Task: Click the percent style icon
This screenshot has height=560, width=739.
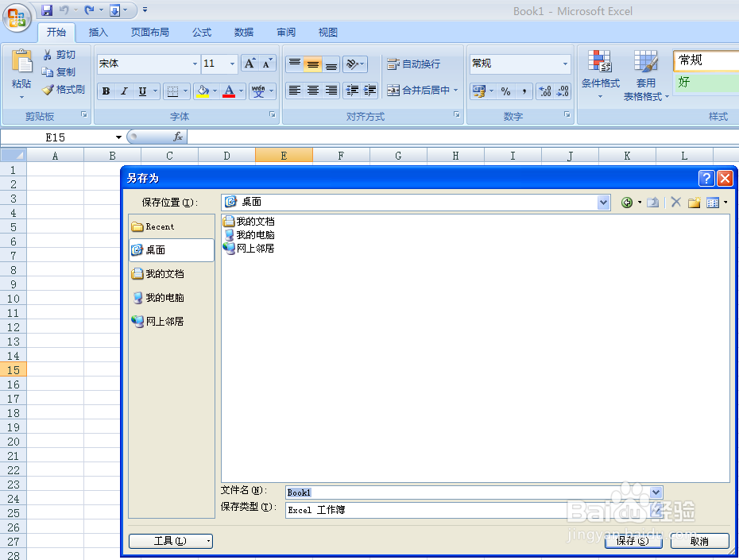Action: click(x=505, y=91)
